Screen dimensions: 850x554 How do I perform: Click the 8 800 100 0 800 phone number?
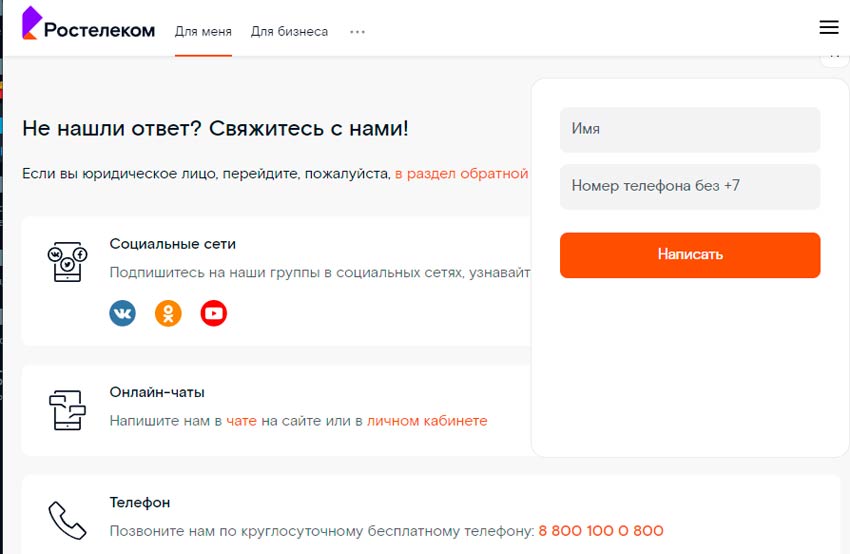(600, 531)
